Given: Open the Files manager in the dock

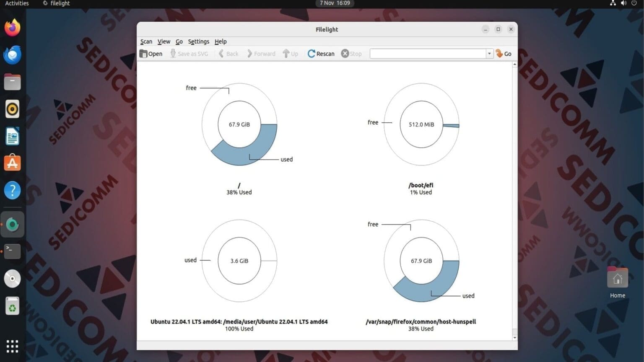Looking at the screenshot, I should click(12, 82).
